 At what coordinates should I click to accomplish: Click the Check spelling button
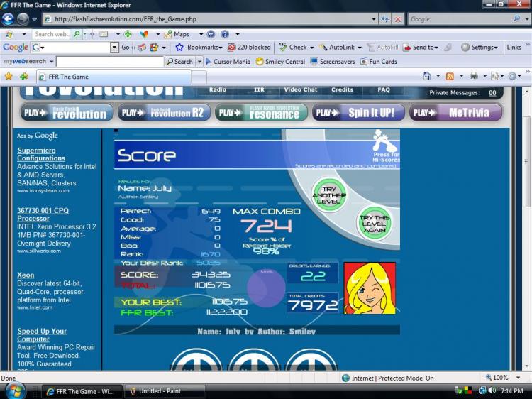coord(293,47)
